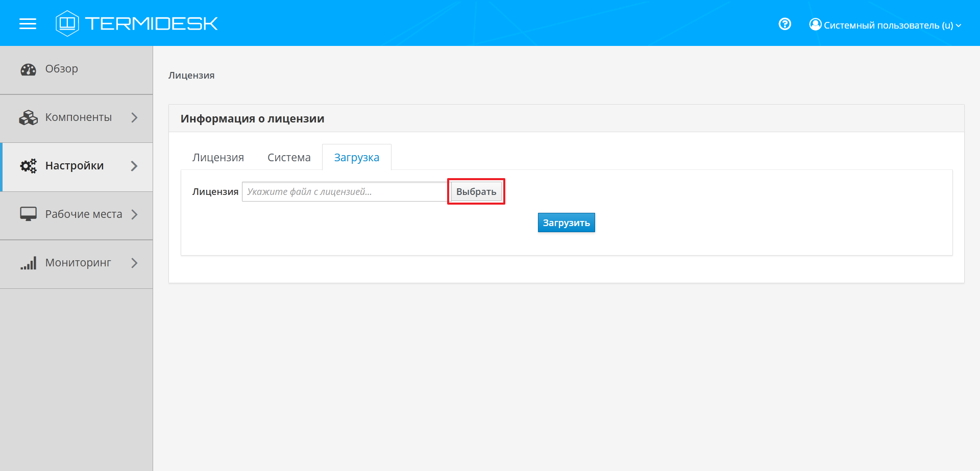Select the Загрузка tab

356,158
